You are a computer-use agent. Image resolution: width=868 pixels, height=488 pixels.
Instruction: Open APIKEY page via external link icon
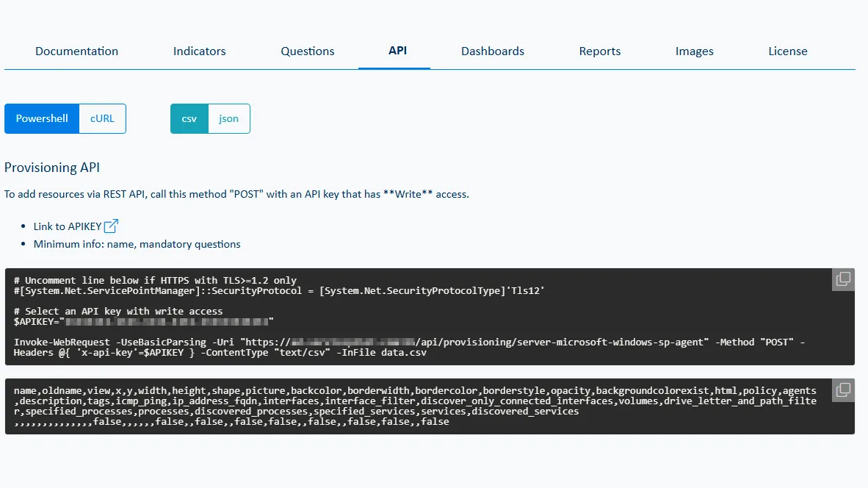coord(109,226)
